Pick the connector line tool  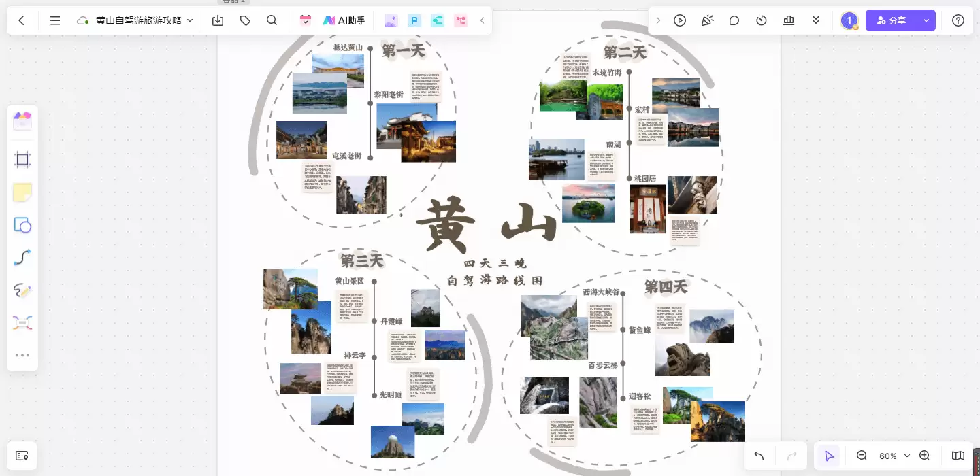point(22,258)
